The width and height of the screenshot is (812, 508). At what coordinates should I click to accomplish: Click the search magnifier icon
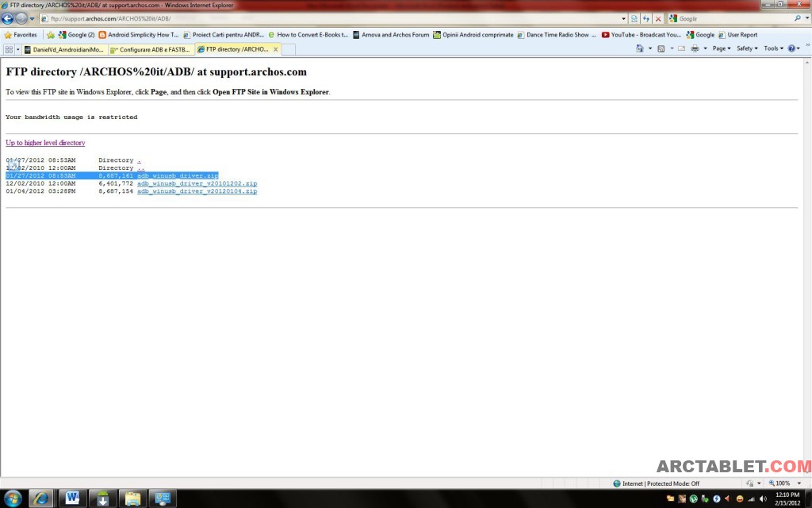pyautogui.click(x=798, y=19)
